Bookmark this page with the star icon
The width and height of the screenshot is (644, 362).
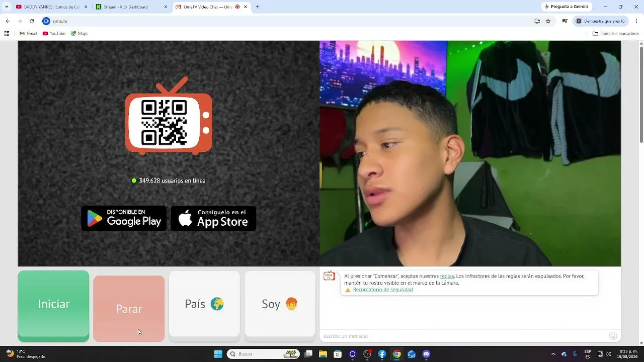point(548,21)
